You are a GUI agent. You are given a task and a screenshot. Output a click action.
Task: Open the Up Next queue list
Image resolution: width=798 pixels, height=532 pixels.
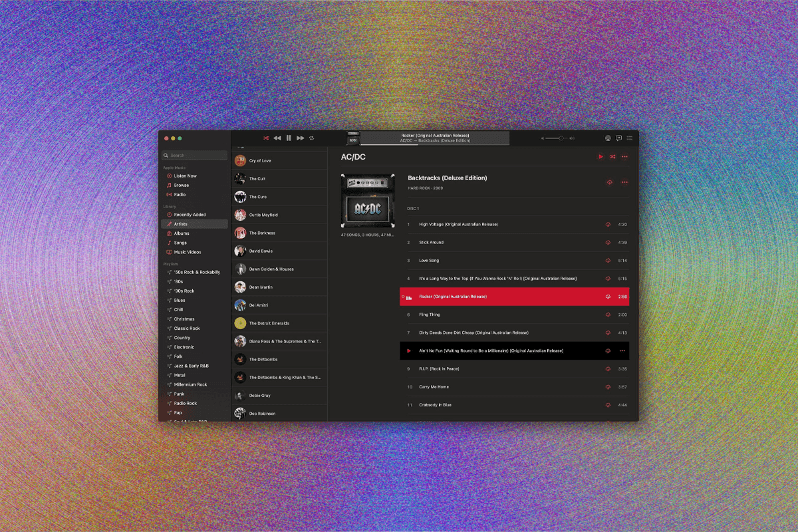point(630,138)
